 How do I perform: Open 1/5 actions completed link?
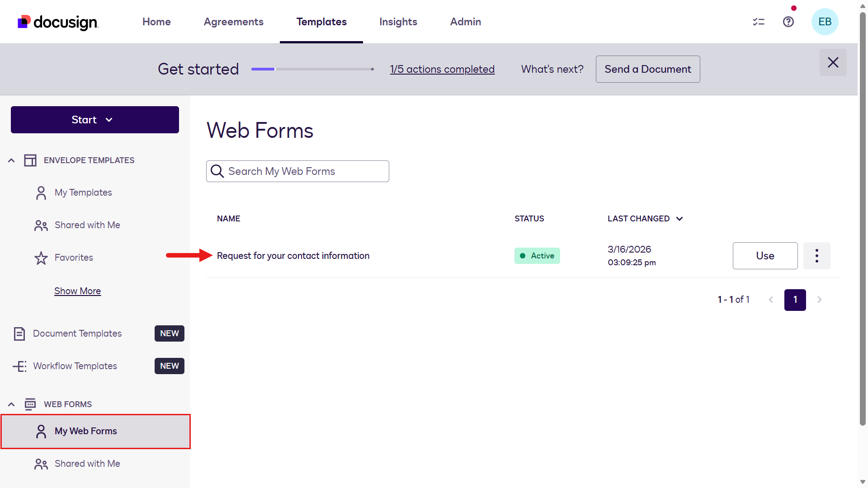[x=442, y=69]
